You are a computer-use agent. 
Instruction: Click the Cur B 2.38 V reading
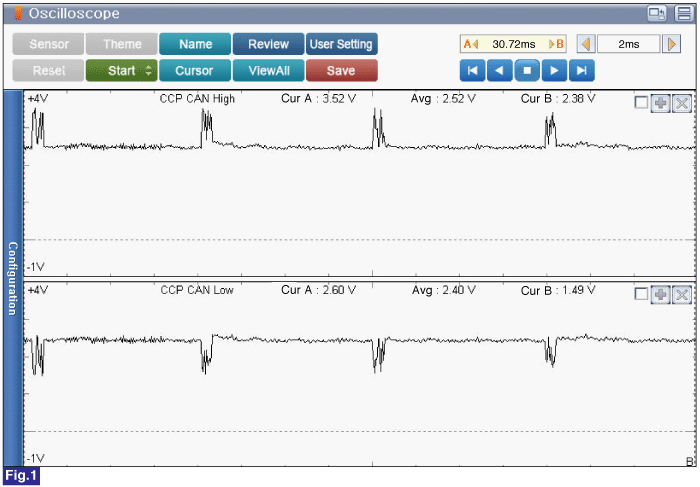click(558, 99)
